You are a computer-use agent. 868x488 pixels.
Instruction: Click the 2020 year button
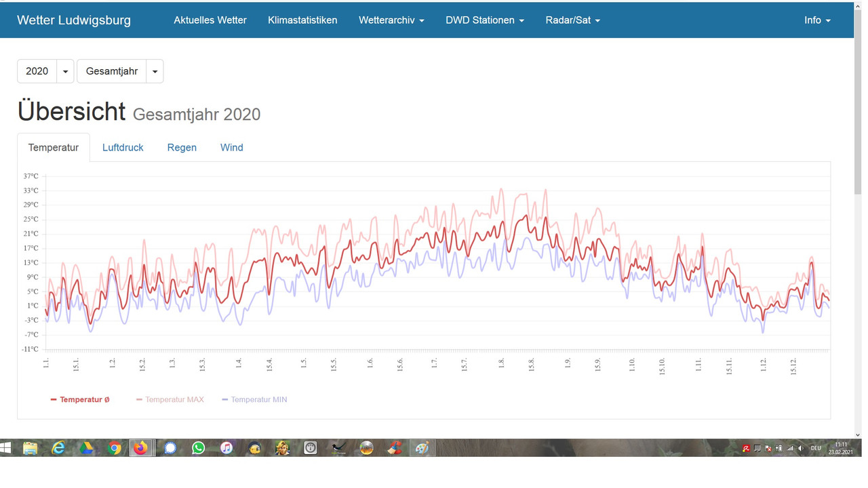click(x=37, y=71)
